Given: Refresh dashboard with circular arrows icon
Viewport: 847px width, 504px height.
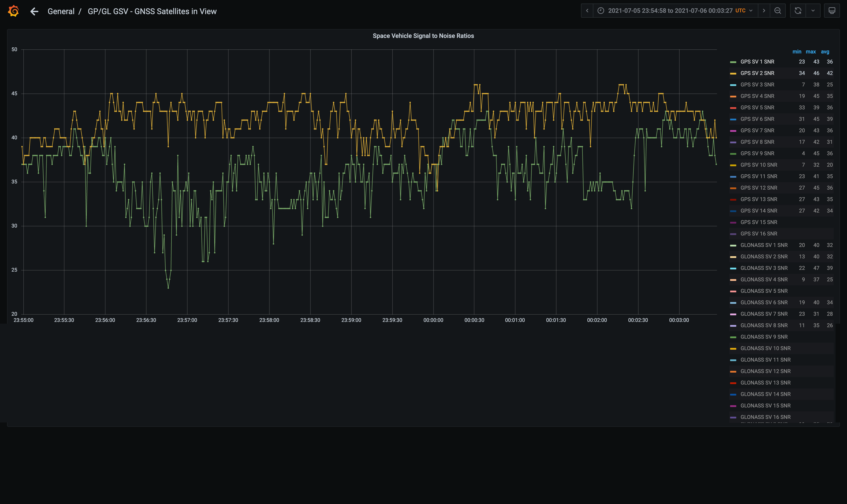Looking at the screenshot, I should coord(798,11).
